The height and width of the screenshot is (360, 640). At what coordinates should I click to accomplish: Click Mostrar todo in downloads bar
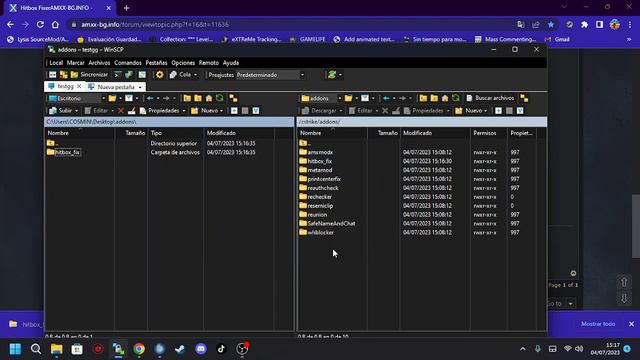point(598,324)
